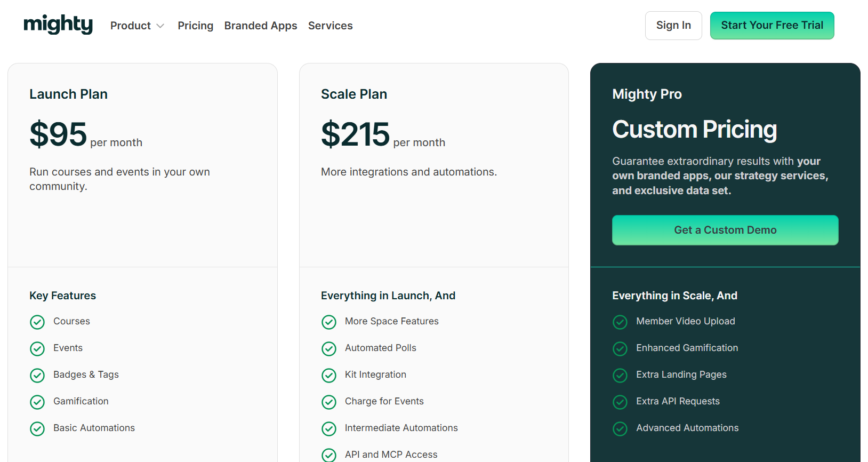This screenshot has width=868, height=462.
Task: Click the Events feature text
Action: [68, 348]
